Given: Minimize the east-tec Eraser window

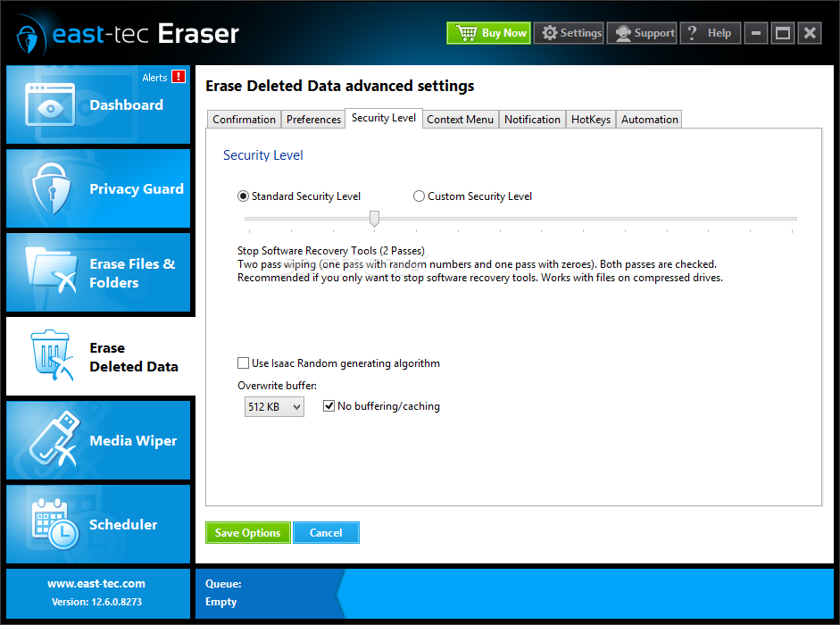Looking at the screenshot, I should [756, 33].
